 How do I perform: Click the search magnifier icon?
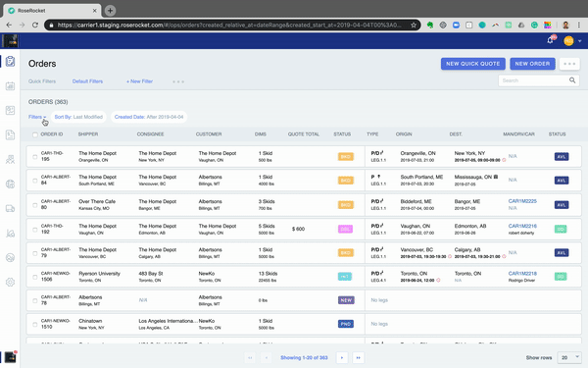pyautogui.click(x=572, y=80)
